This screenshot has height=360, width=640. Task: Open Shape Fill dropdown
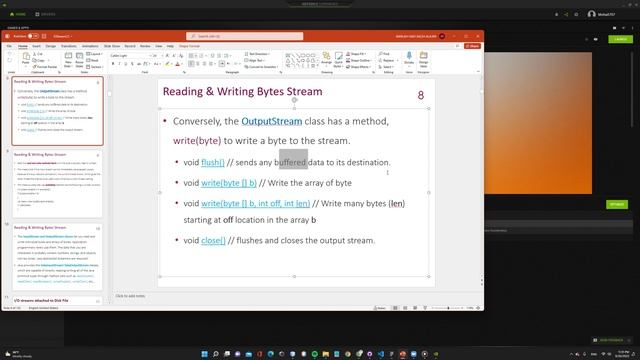[x=356, y=54]
